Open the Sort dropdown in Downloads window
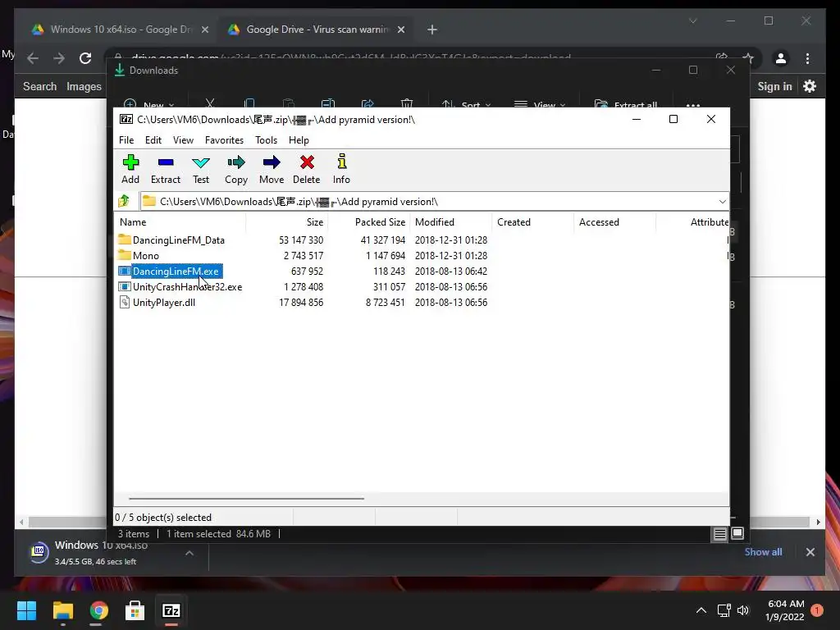This screenshot has width=840, height=630. 466,104
